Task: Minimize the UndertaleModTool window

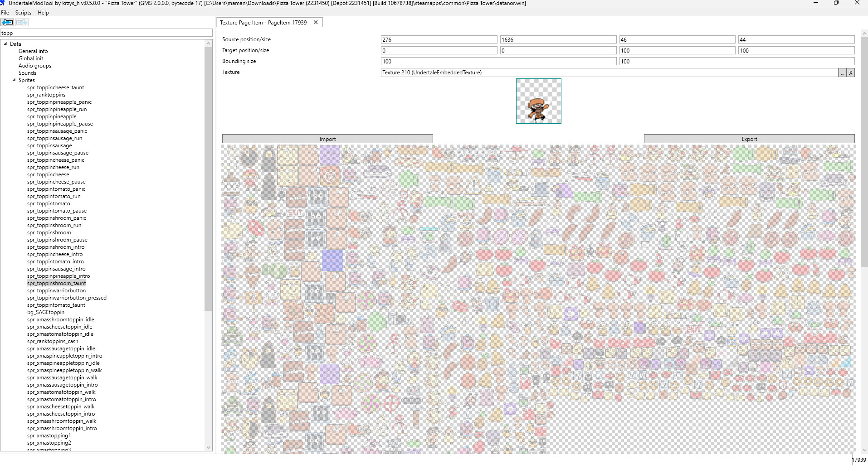Action: 815,3
